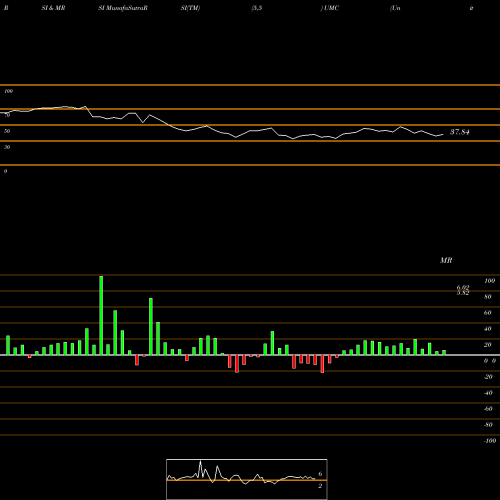
Task: Click the 0 label below RSI axis
Action: coord(6,171)
